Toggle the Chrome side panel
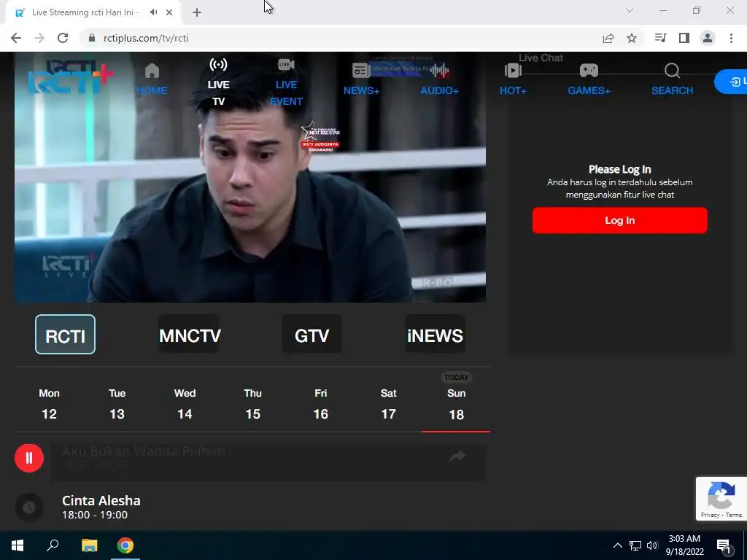Viewport: 747px width, 560px height. (x=684, y=38)
